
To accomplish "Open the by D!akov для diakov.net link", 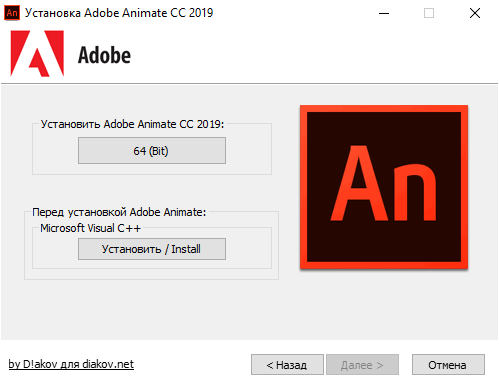I will coord(71,364).
